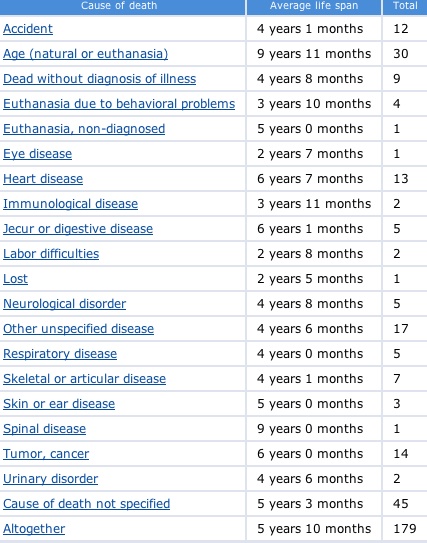Screen dimensions: 427x543
Task: Select Euthanasia due to behavioral problems
Action: (119, 104)
